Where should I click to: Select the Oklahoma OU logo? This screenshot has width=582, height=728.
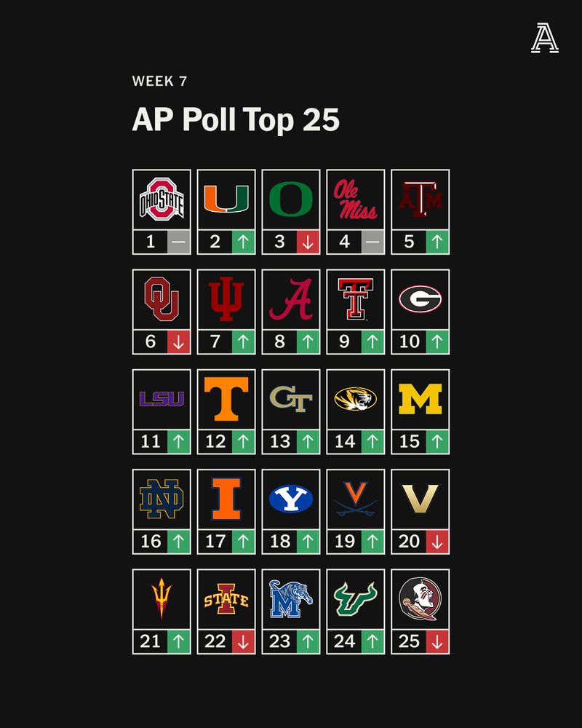pyautogui.click(x=162, y=299)
